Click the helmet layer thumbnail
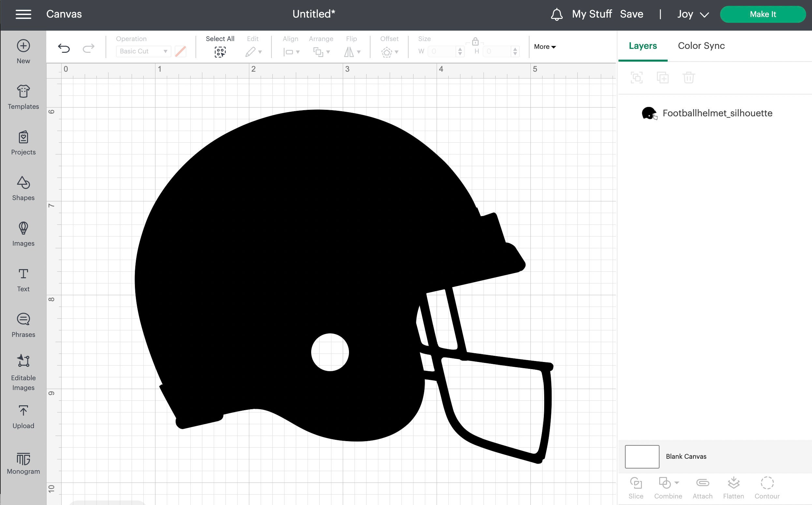 point(650,113)
